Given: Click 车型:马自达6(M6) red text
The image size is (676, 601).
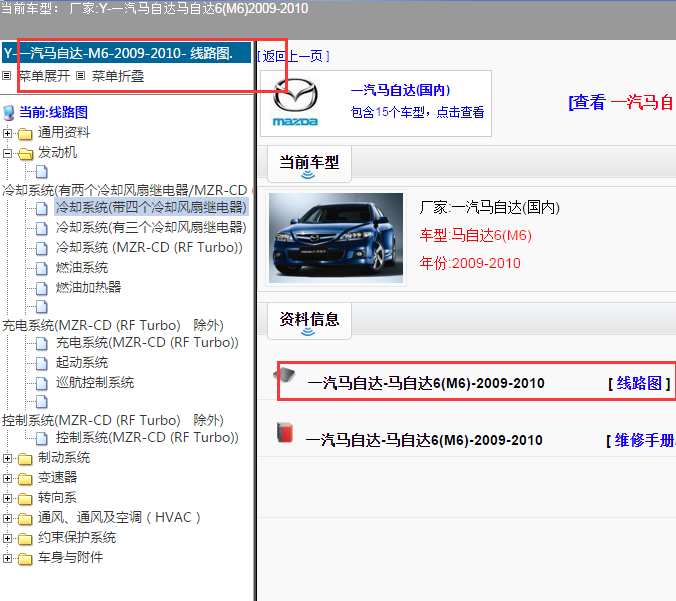Looking at the screenshot, I should (476, 235).
